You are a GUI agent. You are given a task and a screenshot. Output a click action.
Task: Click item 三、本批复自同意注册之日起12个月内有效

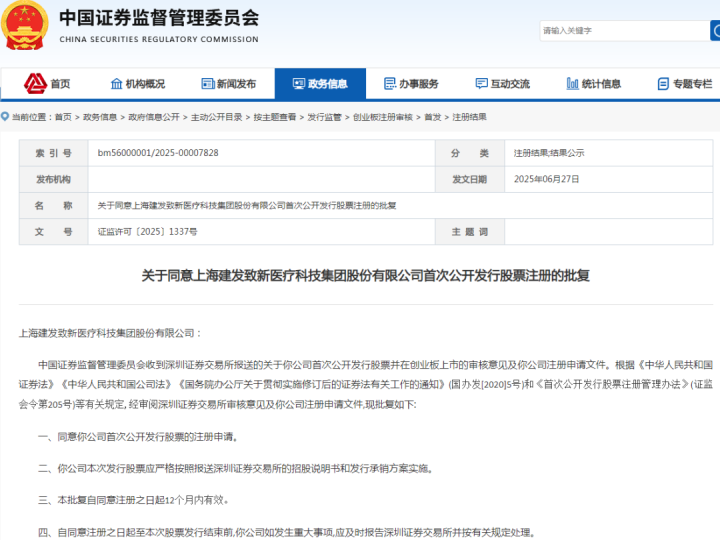coord(134,500)
